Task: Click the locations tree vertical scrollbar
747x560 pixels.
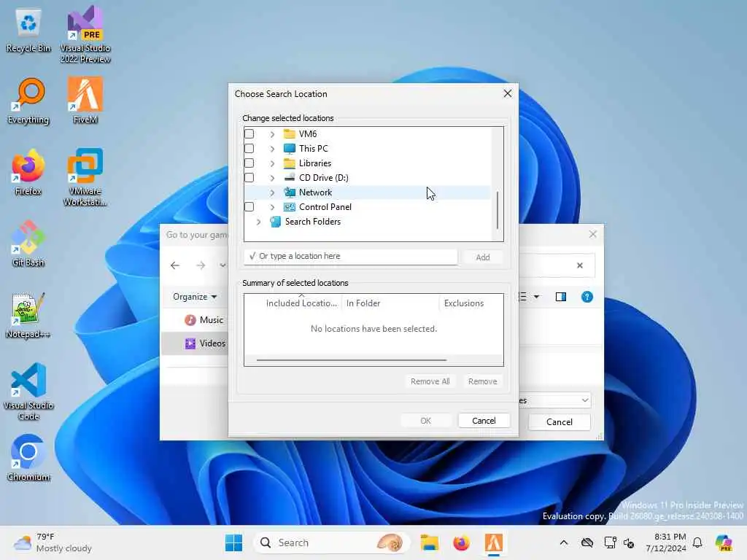Action: tap(498, 211)
